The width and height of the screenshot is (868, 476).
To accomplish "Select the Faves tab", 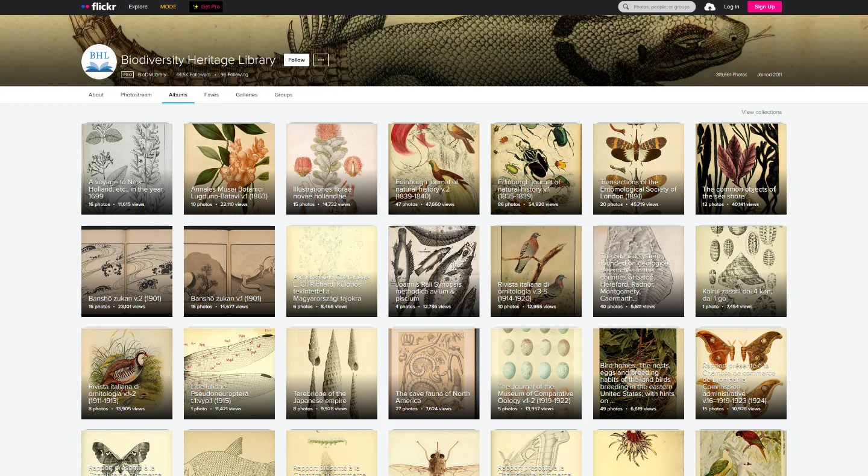I will coord(212,95).
